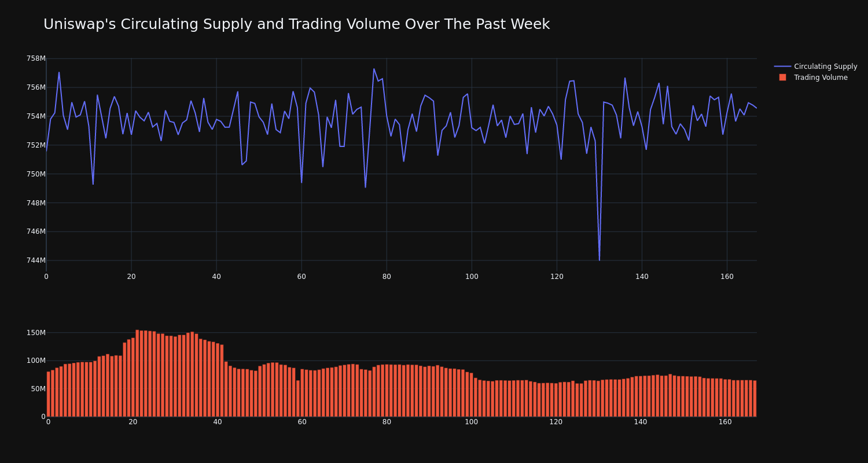Click x-axis tick 80 under volume chart
868x463 pixels.
pos(387,422)
